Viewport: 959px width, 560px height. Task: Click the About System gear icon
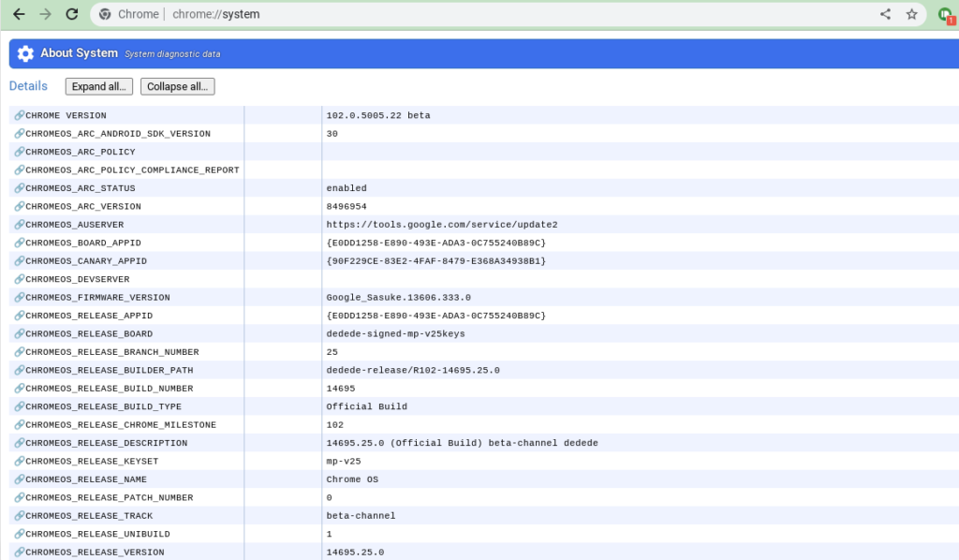(x=25, y=53)
